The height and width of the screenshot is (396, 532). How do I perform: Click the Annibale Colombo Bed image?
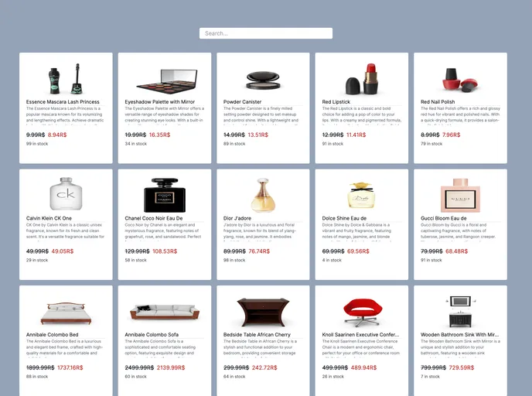click(x=66, y=313)
